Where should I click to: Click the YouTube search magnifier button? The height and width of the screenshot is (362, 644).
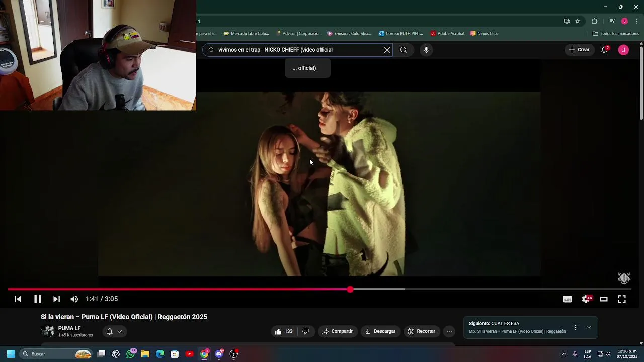[x=404, y=50]
